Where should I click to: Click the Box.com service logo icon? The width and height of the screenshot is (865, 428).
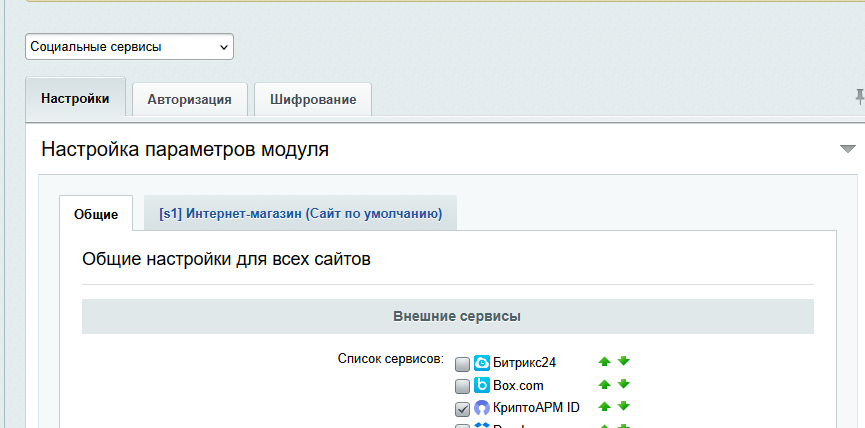pyautogui.click(x=482, y=385)
